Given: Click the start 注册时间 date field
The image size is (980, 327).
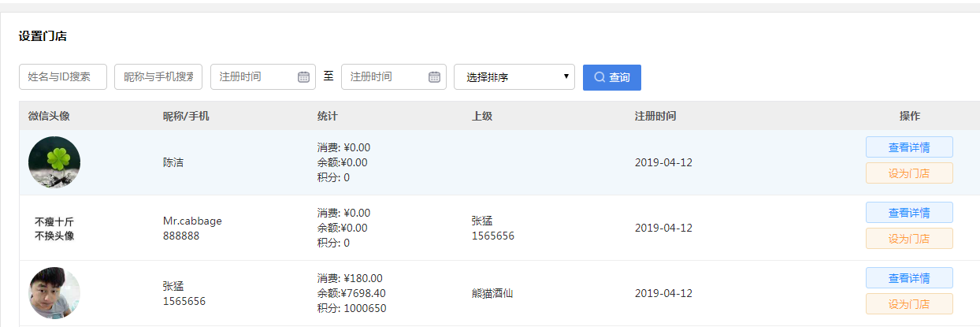Looking at the screenshot, I should 252,77.
